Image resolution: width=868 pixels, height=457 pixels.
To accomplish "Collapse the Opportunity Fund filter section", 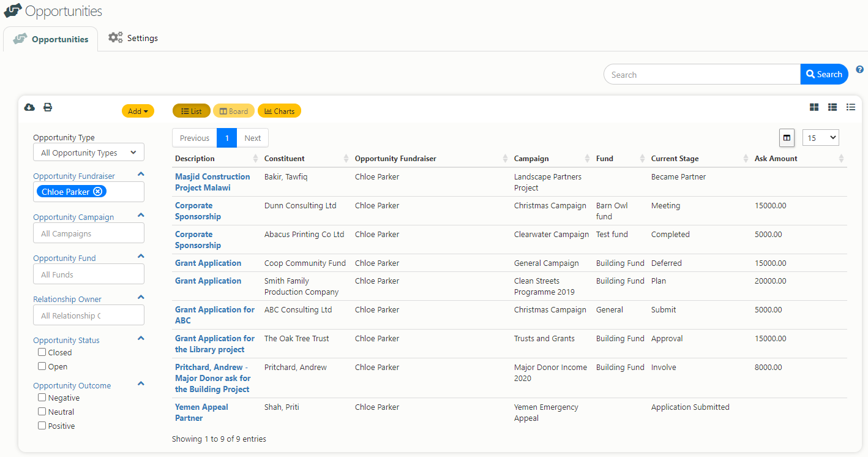I will (x=141, y=257).
